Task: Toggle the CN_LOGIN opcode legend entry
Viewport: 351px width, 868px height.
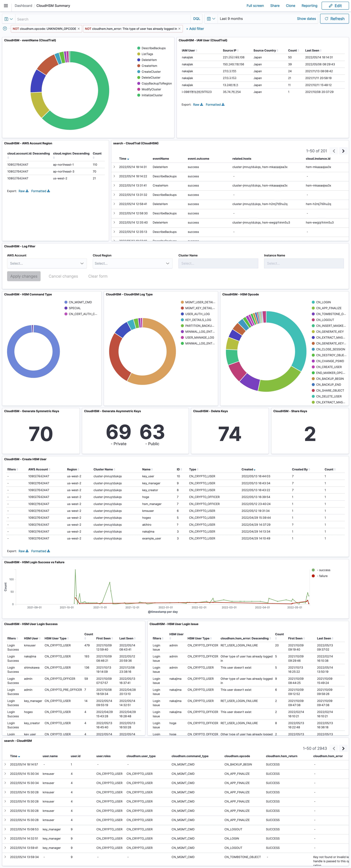Action: 321,302
